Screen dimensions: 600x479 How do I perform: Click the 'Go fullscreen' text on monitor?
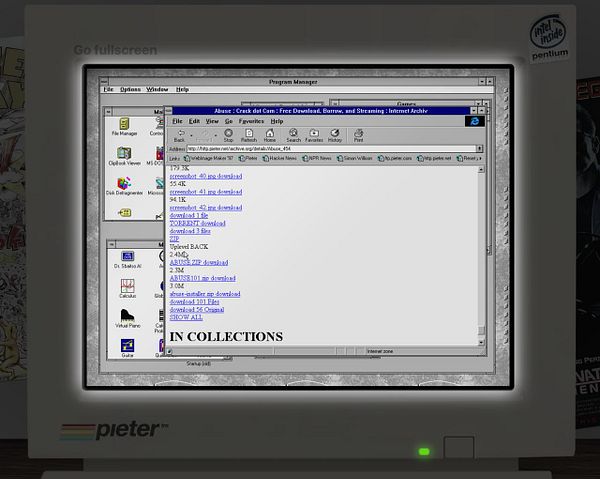point(115,50)
